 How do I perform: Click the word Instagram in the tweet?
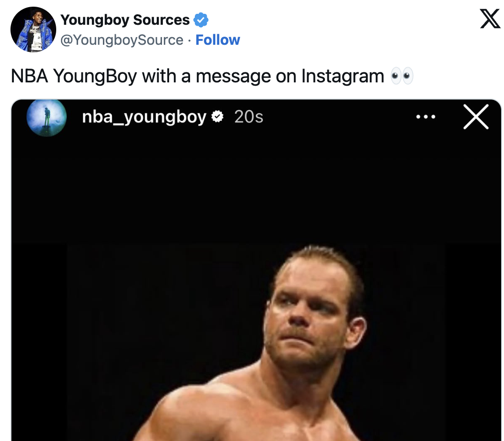342,76
